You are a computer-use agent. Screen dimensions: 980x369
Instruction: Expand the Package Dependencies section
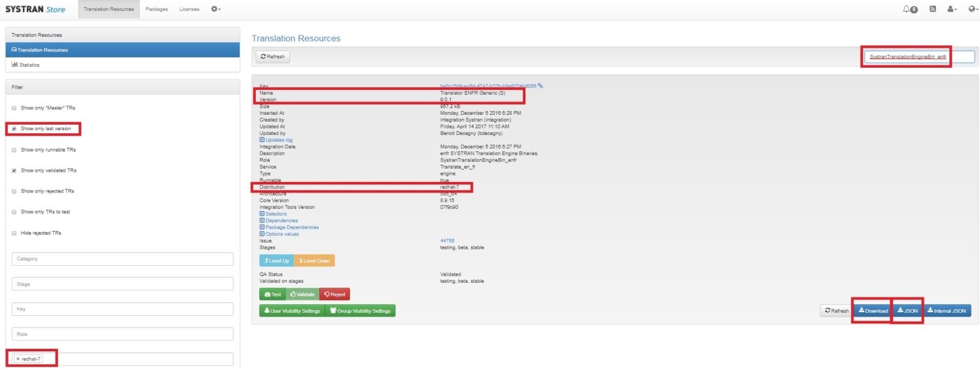(x=289, y=227)
